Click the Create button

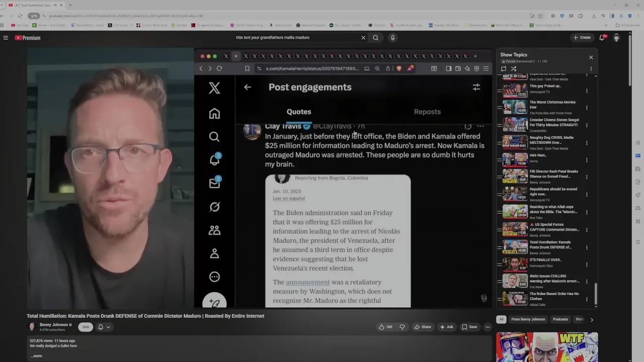coord(582,38)
